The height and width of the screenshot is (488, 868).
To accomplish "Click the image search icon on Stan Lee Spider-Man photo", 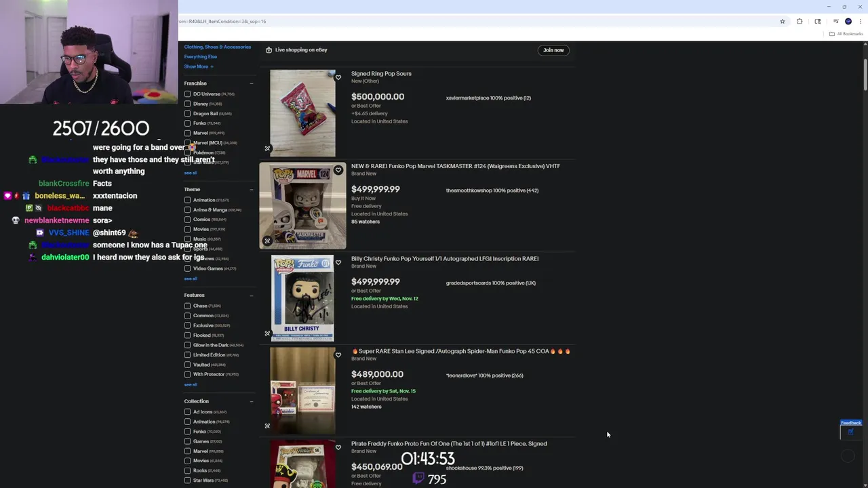I will pyautogui.click(x=267, y=426).
